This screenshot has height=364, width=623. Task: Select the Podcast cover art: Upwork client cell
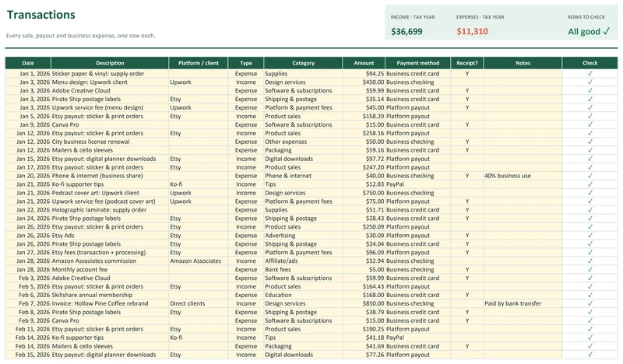110,193
